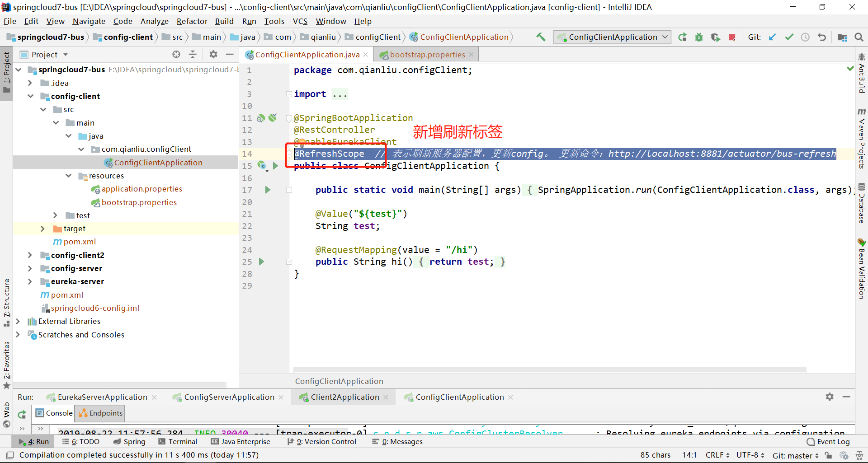This screenshot has height=463, width=868.
Task: Click Git: master branch in status bar
Action: pyautogui.click(x=795, y=455)
